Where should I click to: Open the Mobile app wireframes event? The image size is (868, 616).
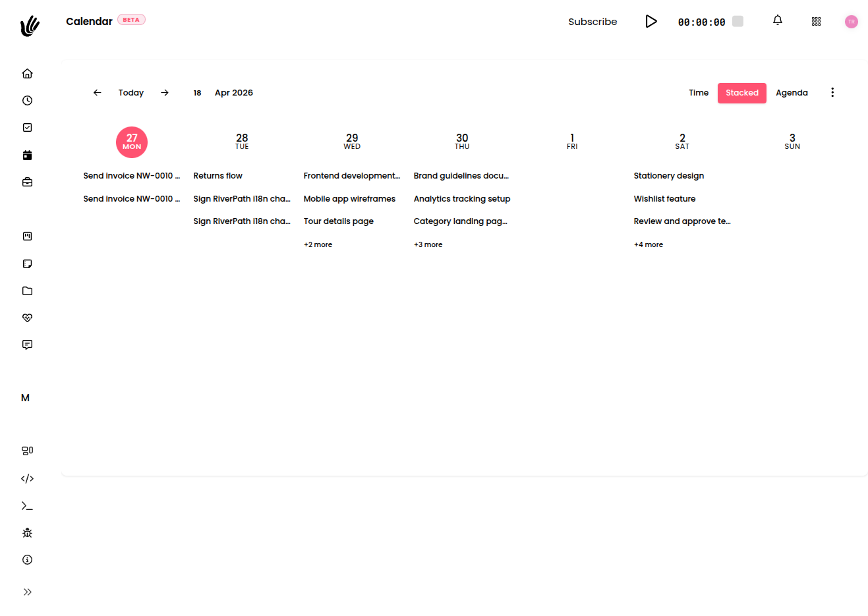[x=349, y=199]
